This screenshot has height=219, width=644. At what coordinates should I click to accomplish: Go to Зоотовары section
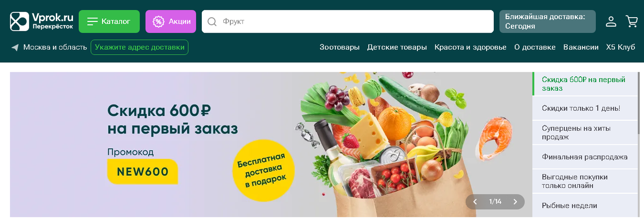click(x=339, y=47)
